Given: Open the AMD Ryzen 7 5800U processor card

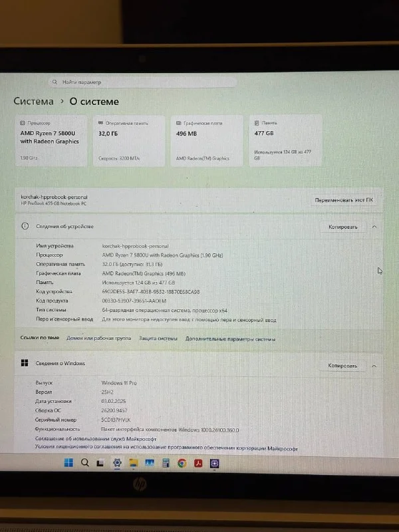Looking at the screenshot, I should (51, 141).
